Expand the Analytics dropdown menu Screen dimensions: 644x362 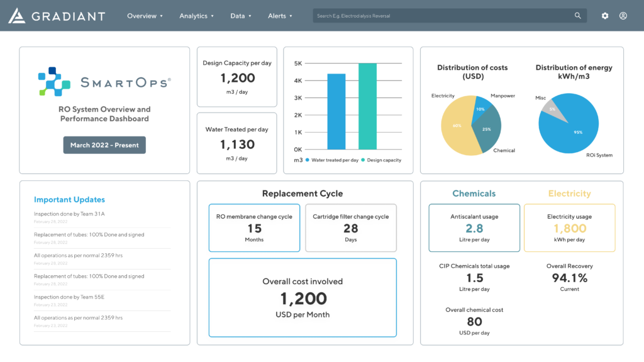click(196, 16)
